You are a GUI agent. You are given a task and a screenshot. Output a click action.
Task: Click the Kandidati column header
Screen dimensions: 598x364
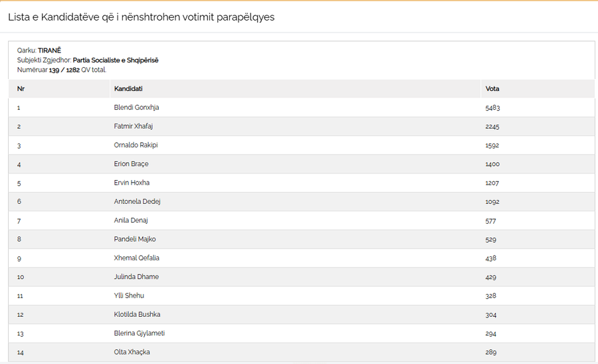click(128, 89)
